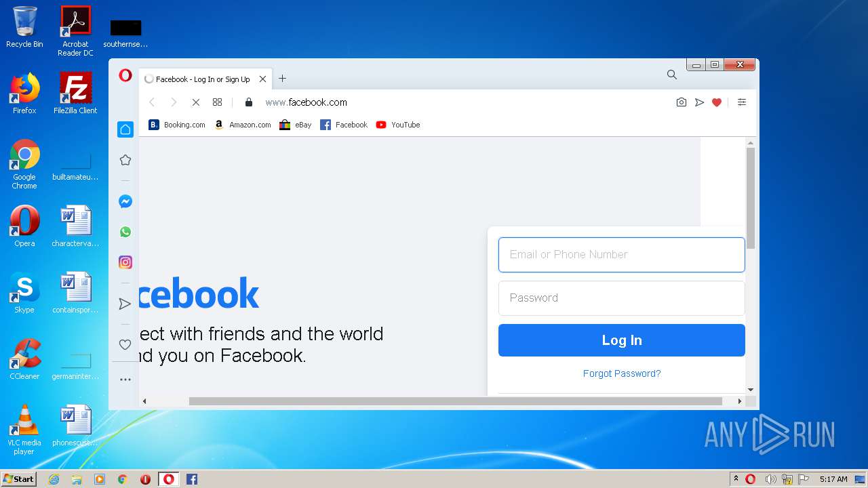Screen dimensions: 868x488
Task: Open Speed Dial grid icon
Action: [217, 102]
